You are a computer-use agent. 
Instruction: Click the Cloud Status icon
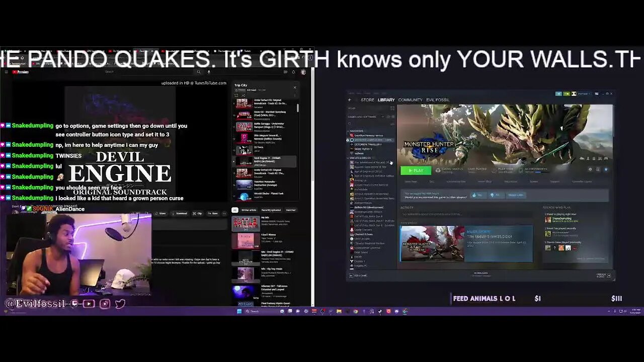(438, 170)
